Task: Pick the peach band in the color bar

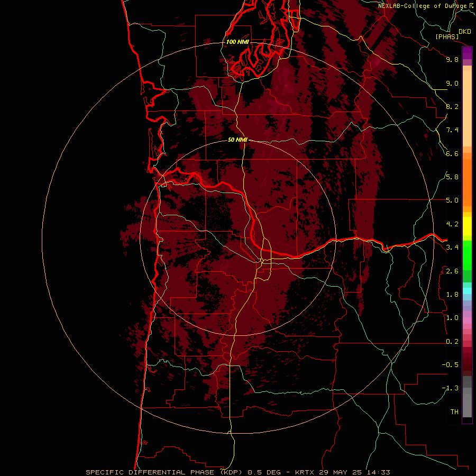Action: [x=467, y=108]
